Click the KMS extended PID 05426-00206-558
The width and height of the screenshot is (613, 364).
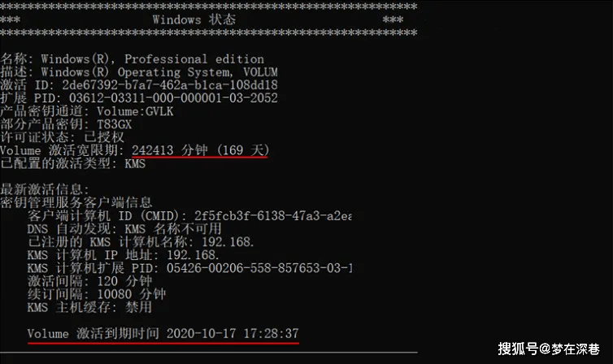pos(259,268)
